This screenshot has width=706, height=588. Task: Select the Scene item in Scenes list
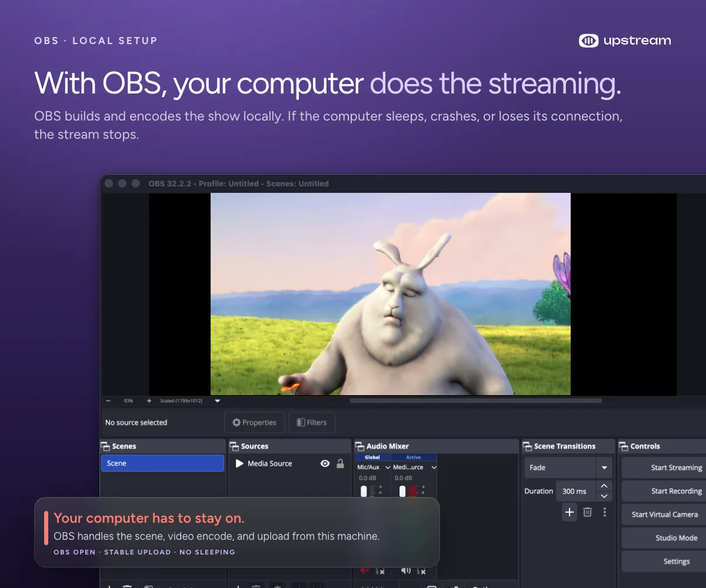162,463
